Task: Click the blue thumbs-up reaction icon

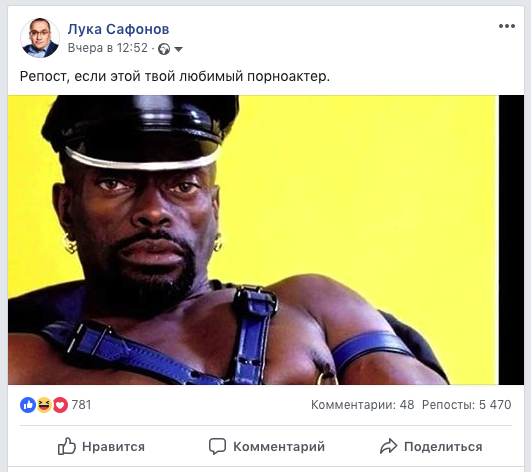Action: 28,405
